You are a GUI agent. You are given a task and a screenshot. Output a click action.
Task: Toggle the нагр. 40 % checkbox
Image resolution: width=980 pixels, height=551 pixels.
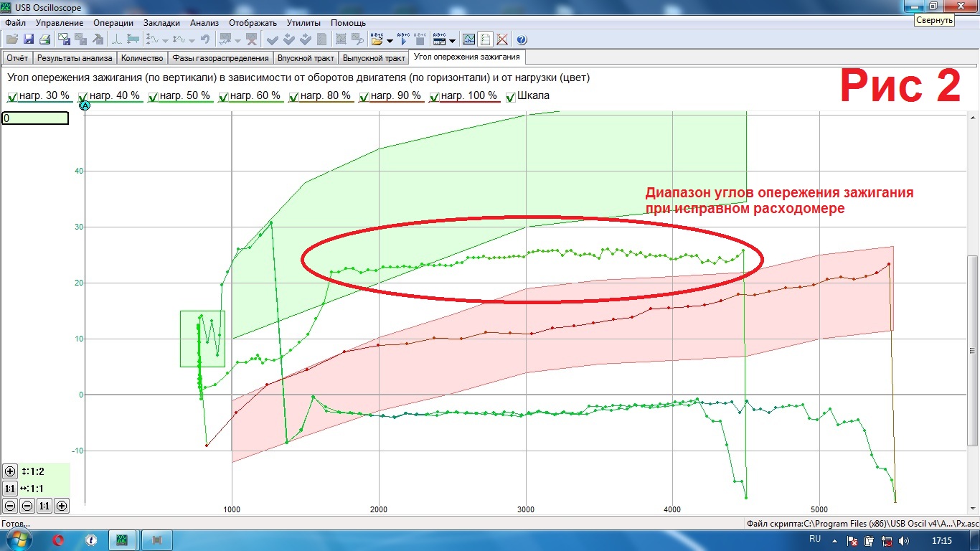coord(83,97)
